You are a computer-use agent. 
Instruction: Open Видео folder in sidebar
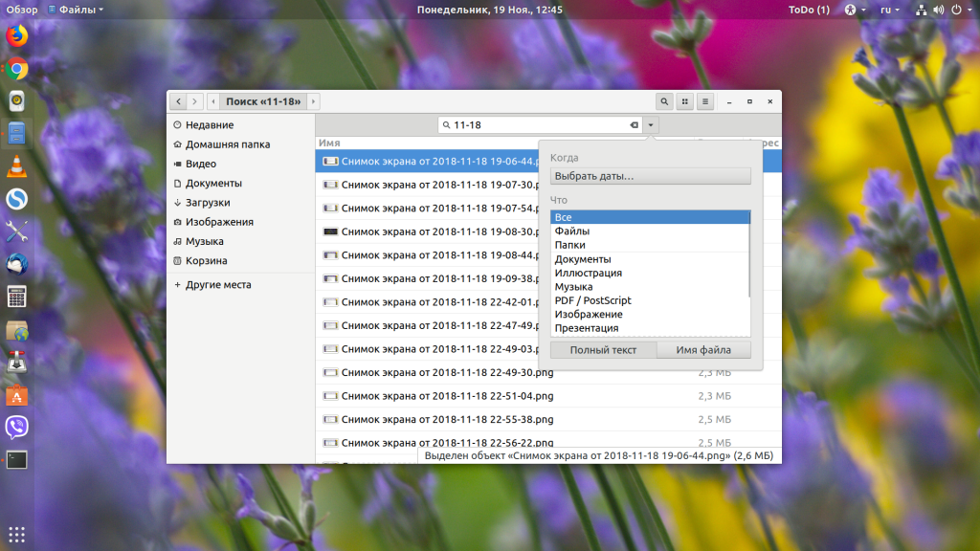pos(240,164)
